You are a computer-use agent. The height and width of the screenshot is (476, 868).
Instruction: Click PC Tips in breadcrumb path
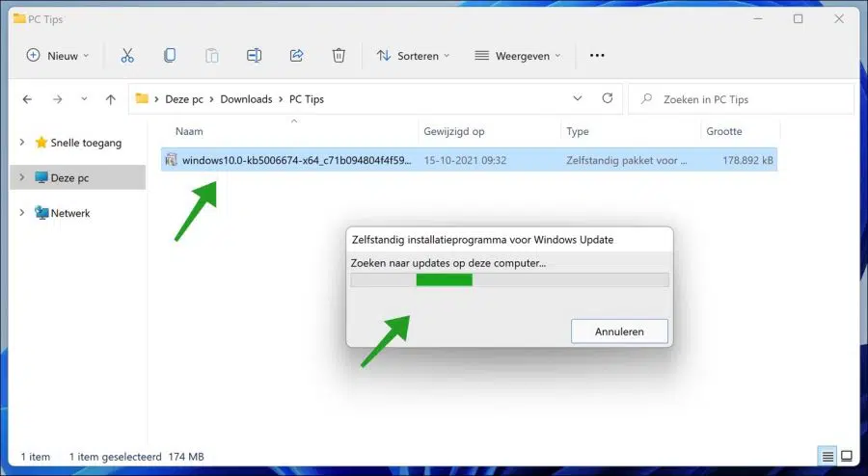(x=307, y=99)
